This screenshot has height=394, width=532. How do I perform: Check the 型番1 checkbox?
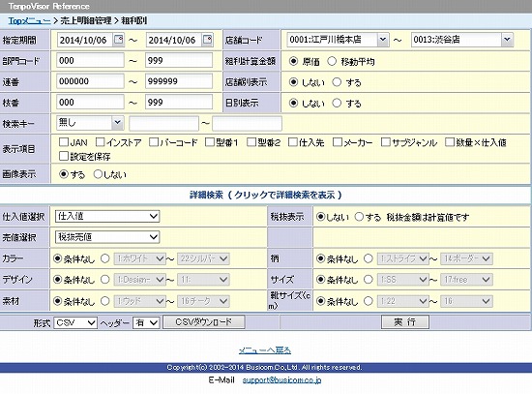[x=210, y=142]
